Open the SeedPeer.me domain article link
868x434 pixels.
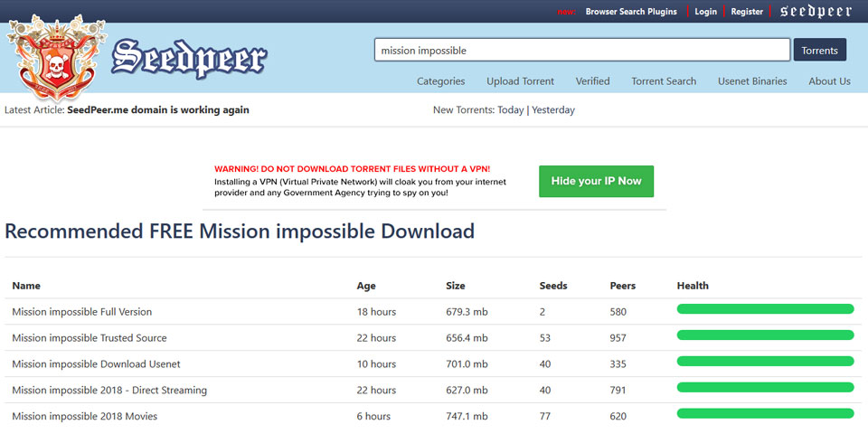(157, 110)
